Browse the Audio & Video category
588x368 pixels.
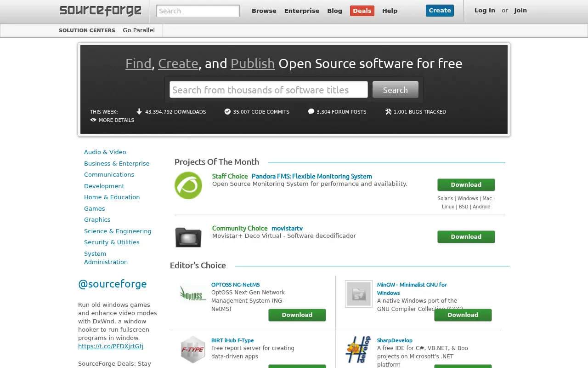click(x=105, y=152)
